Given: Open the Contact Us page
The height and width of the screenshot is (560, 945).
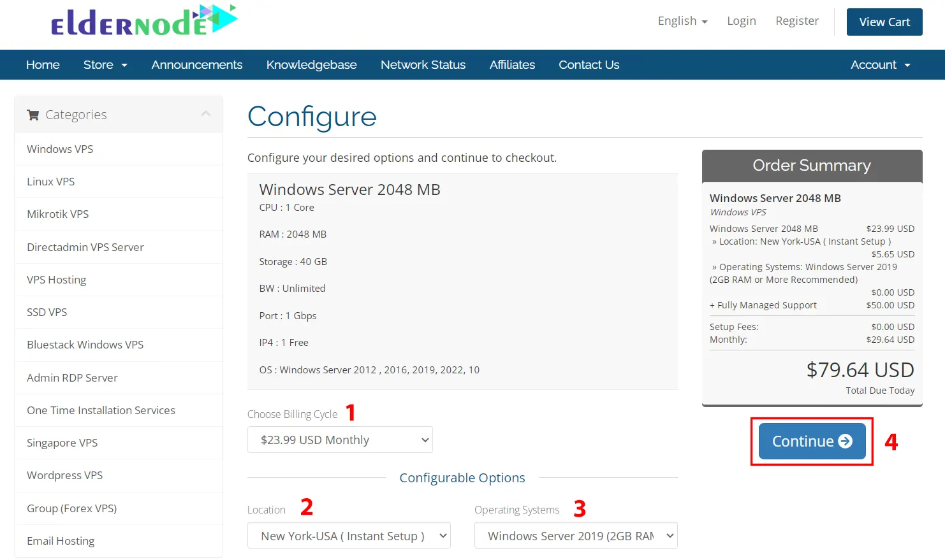Looking at the screenshot, I should tap(588, 64).
